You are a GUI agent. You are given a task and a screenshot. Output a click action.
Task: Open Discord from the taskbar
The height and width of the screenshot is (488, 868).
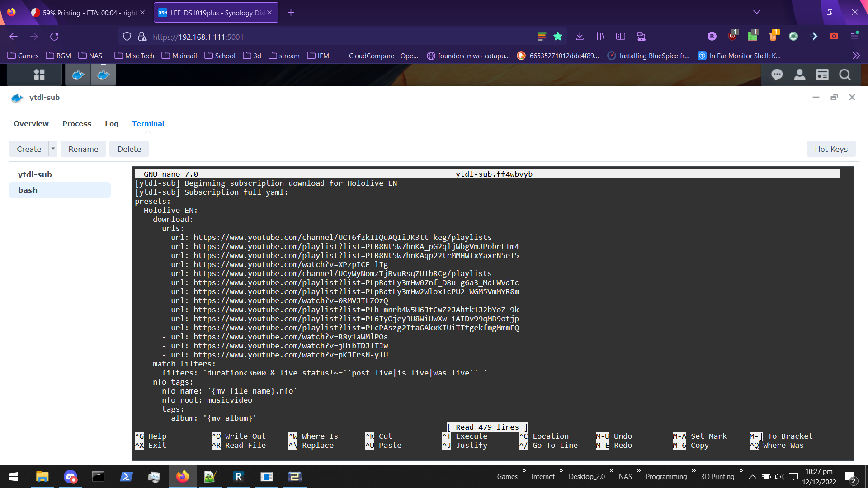coord(71,477)
